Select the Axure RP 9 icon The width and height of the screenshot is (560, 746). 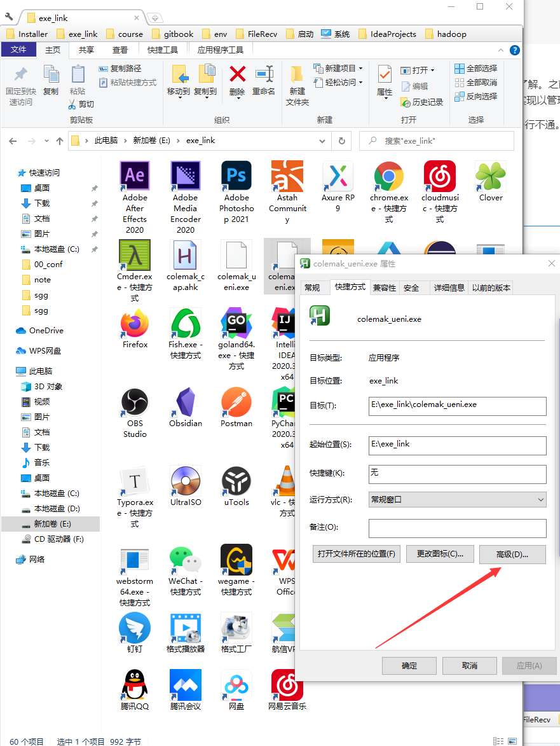click(338, 176)
